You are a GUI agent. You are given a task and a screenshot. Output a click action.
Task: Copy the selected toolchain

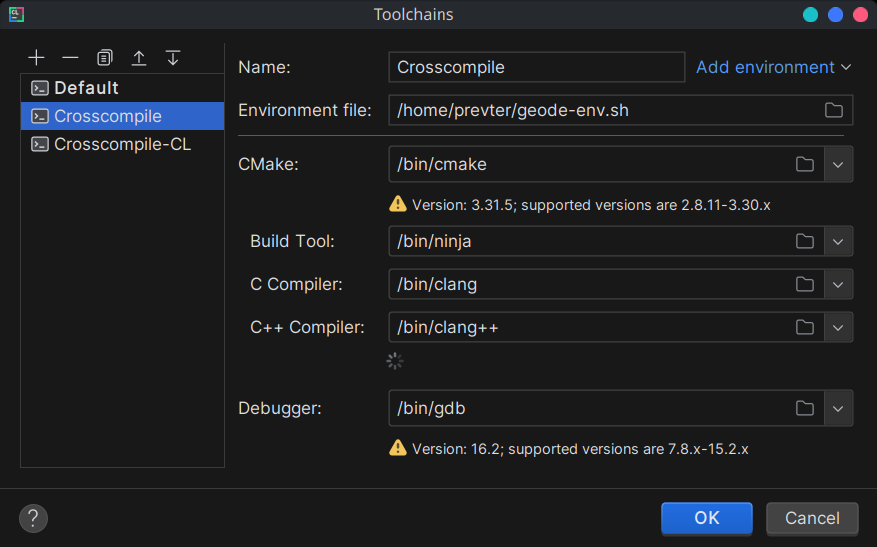click(105, 58)
